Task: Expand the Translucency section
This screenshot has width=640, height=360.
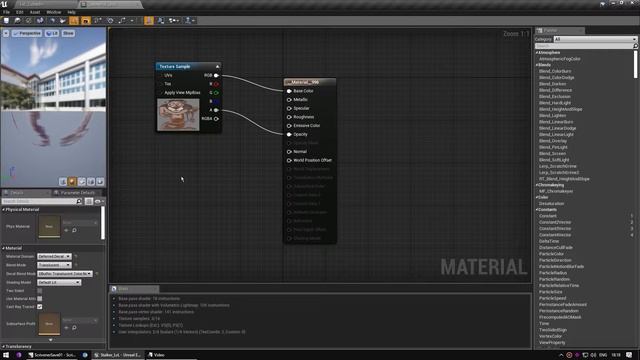Action: (x=4, y=346)
